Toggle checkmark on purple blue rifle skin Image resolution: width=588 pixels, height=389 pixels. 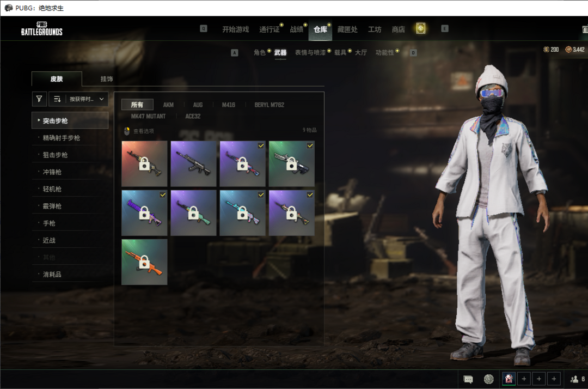pos(163,195)
